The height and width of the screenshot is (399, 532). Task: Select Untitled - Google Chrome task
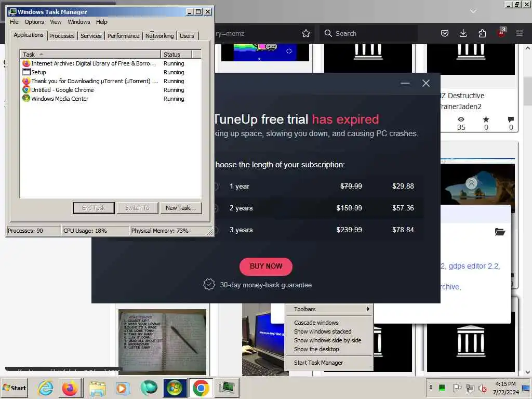click(x=111, y=90)
